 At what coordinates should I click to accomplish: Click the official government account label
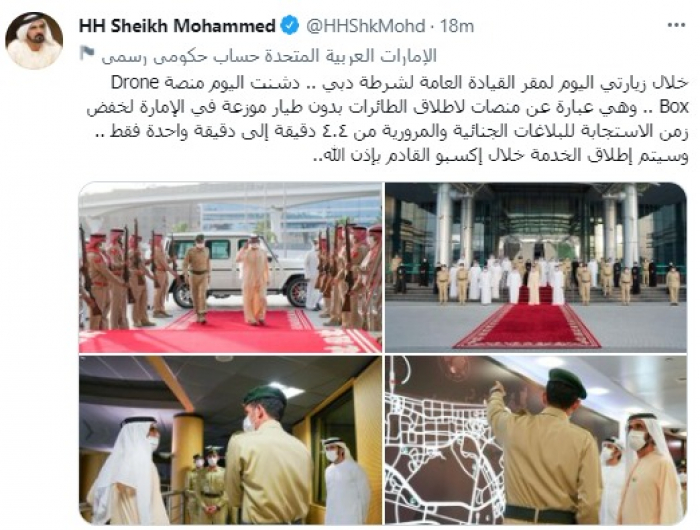tap(269, 55)
